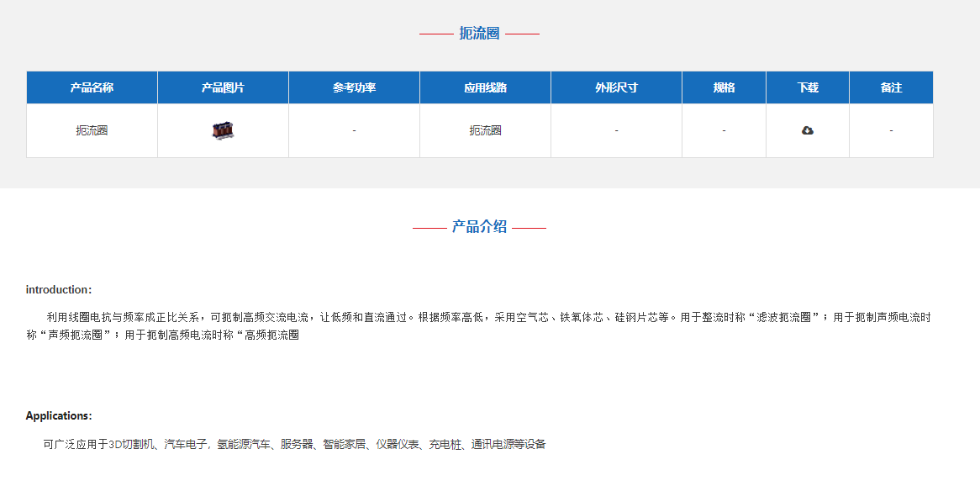Select the 应用线路 column header

[485, 87]
